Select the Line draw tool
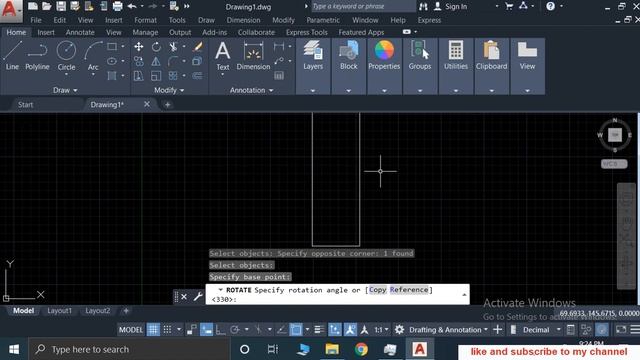640x360 pixels. coord(12,55)
